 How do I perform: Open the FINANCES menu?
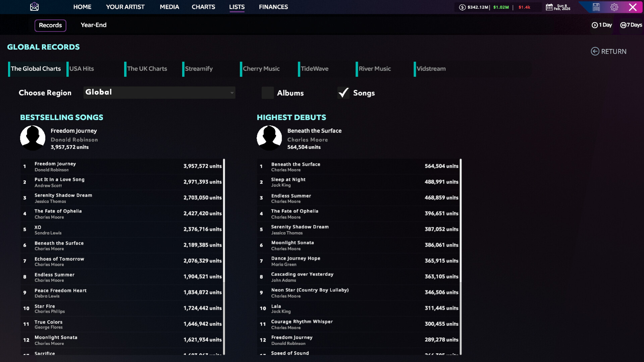point(273,7)
